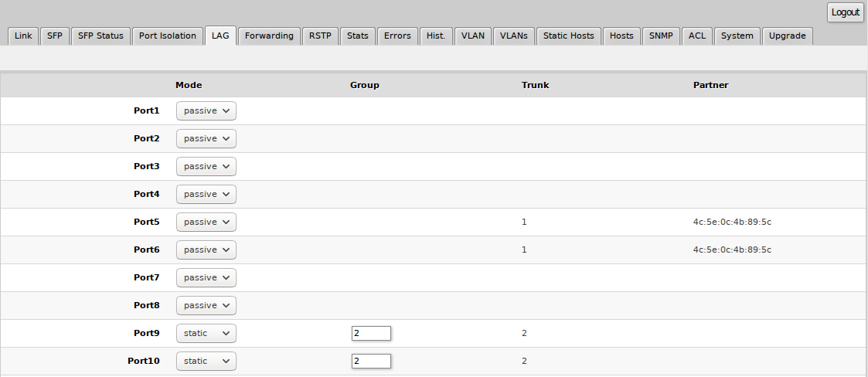Open the RSTP tab
Screen dimensions: 868x377
click(320, 36)
